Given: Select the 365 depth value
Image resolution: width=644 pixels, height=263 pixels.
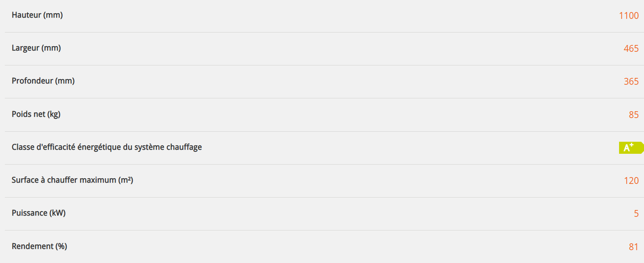Looking at the screenshot, I should pyautogui.click(x=631, y=82).
